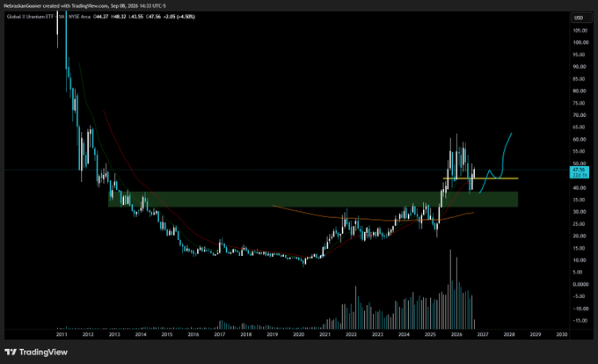
Task: Click the 60.00 price axis label
Action: click(x=580, y=139)
